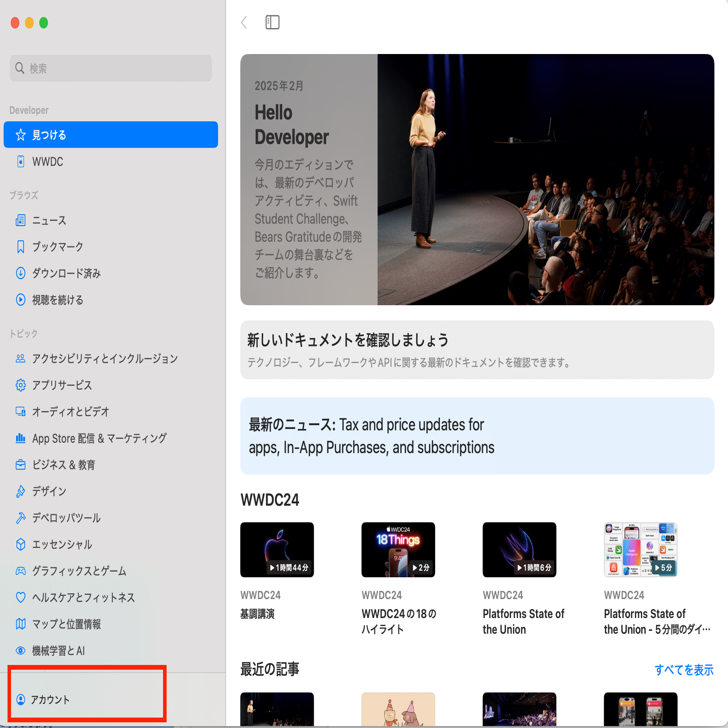Toggle the sidebar visibility button
Screen dimensions: 728x728
tap(272, 22)
